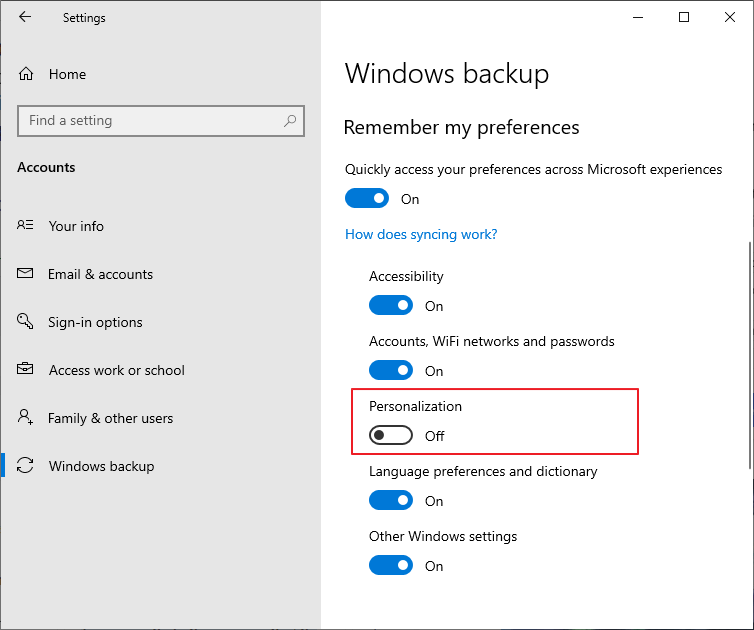Turn on the Personalization toggle
The image size is (754, 630).
tap(390, 436)
